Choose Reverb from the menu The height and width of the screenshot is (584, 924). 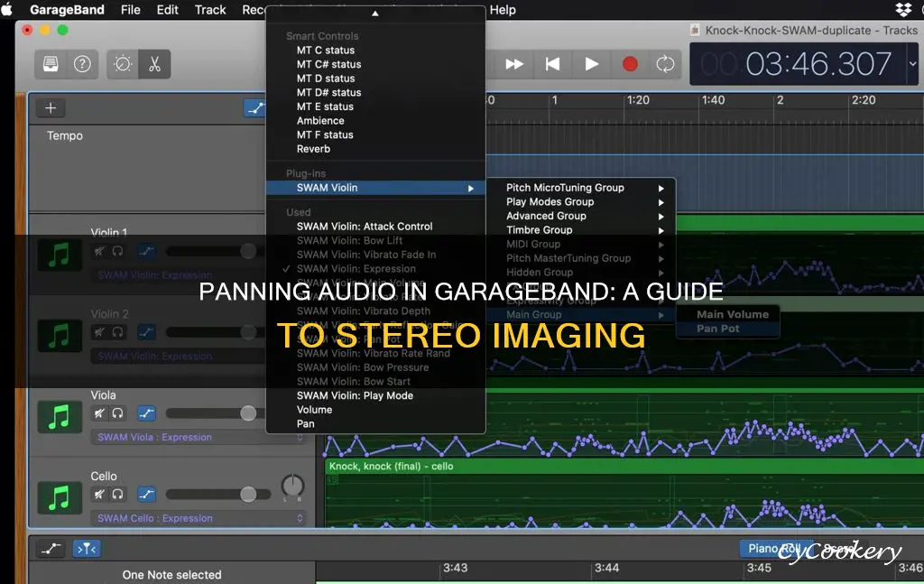[x=375, y=149]
